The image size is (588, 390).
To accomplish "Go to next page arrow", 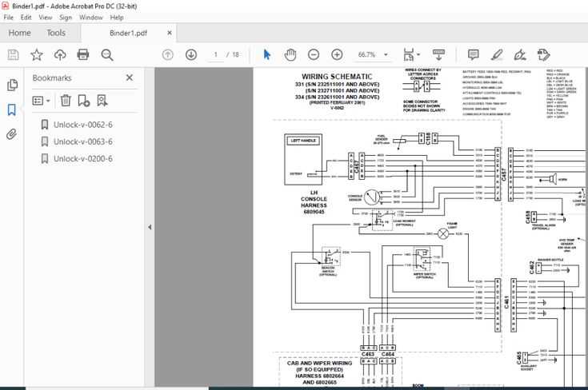I will [191, 54].
